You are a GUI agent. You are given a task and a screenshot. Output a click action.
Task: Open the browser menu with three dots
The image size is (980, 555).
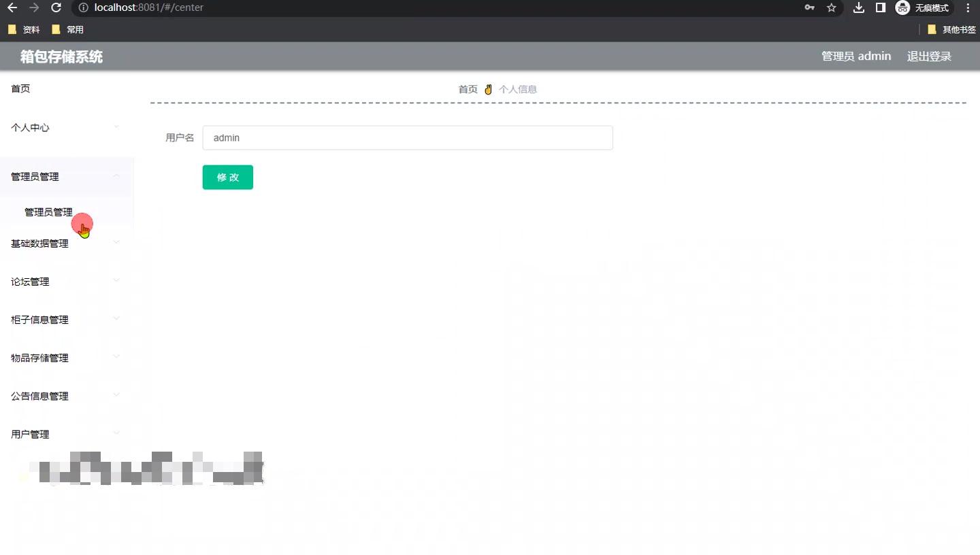[968, 7]
